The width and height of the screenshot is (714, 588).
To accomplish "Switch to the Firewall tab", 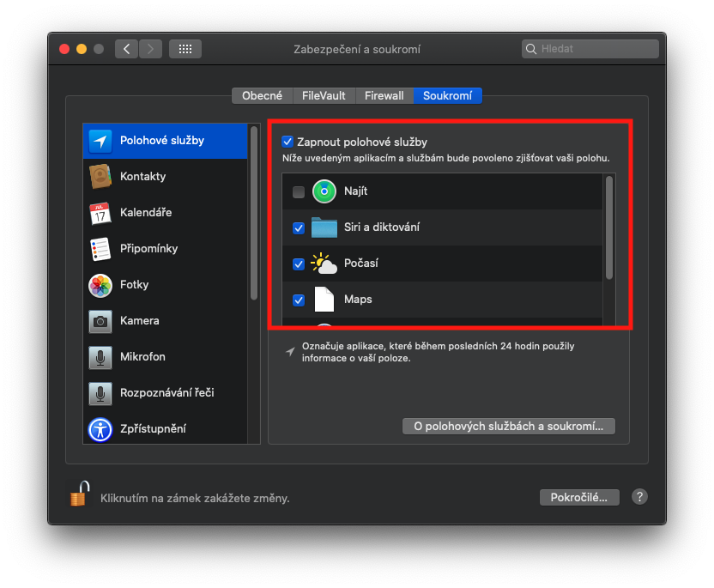I will click(x=384, y=95).
